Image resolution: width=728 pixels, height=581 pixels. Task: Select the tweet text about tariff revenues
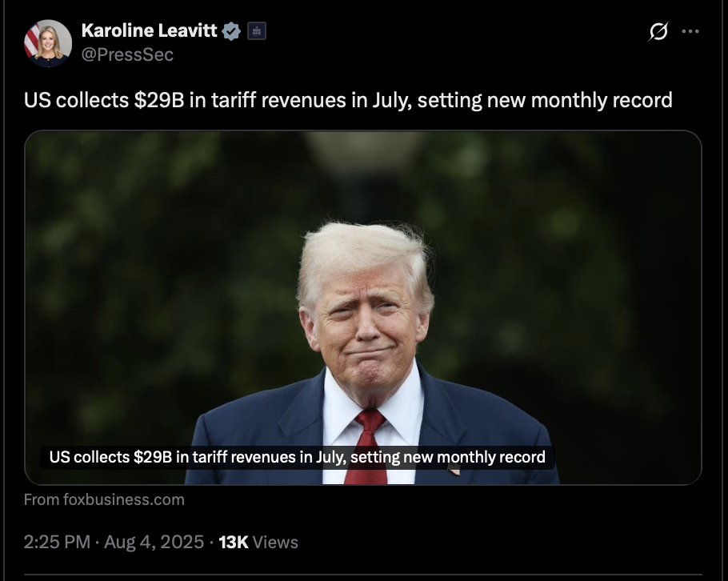[x=348, y=100]
